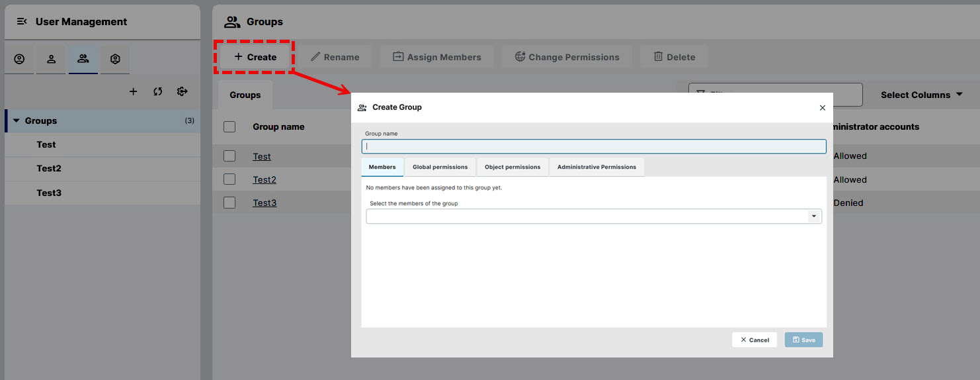
Task: Collapse the Groups tree node
Action: 17,120
